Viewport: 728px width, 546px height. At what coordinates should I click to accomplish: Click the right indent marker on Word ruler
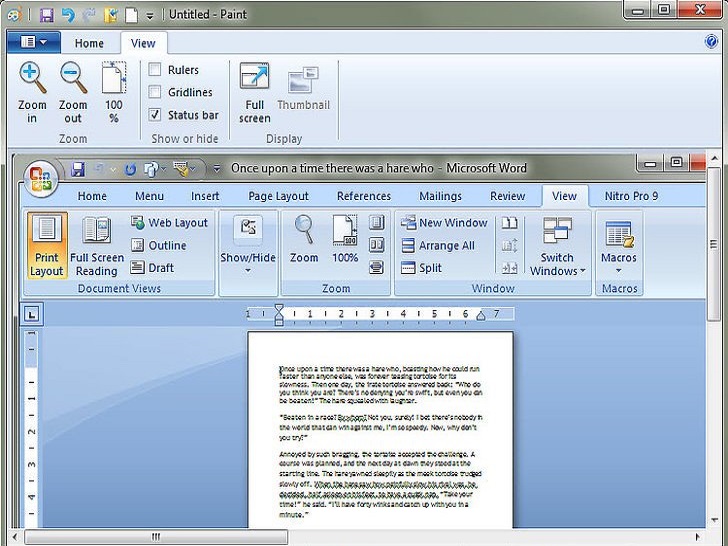(481, 316)
